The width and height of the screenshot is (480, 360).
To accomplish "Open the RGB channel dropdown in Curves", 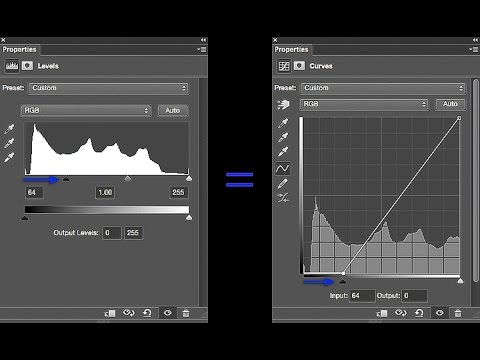I will (x=364, y=104).
